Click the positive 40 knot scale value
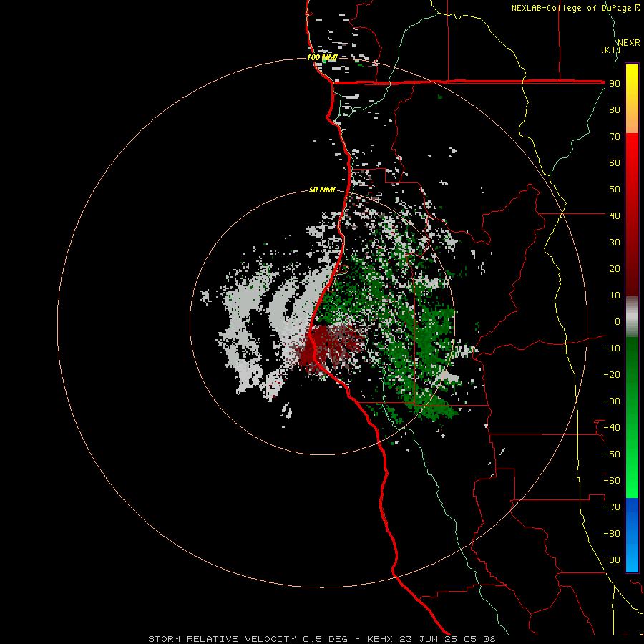The width and height of the screenshot is (644, 644). click(x=615, y=216)
